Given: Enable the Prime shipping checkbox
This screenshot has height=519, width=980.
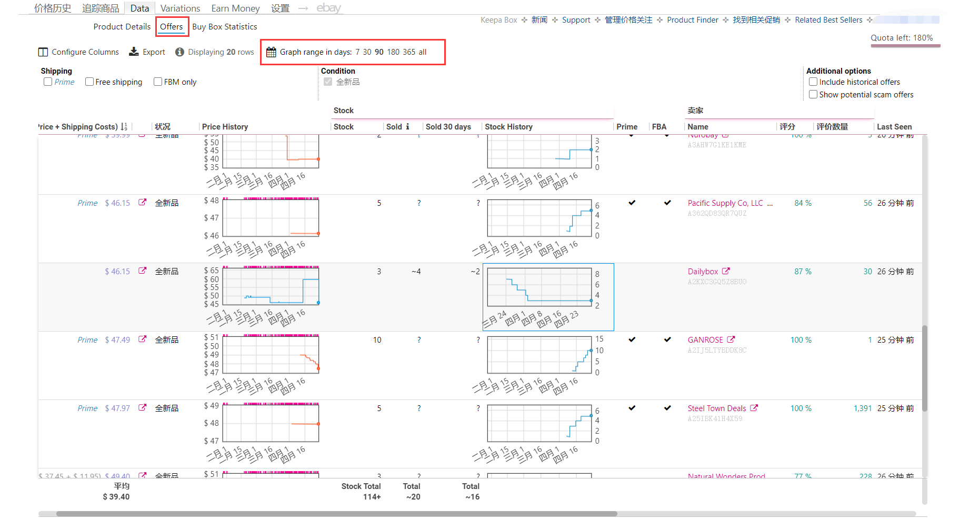Looking at the screenshot, I should (x=48, y=82).
